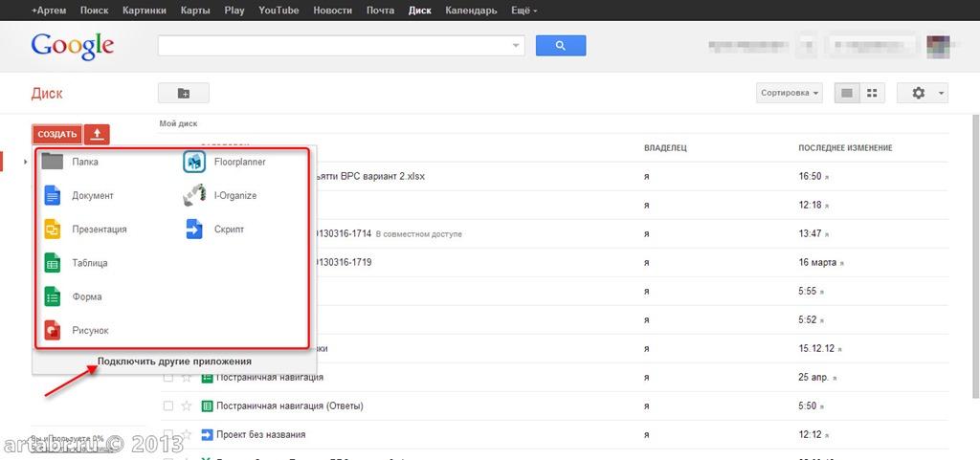Screen dimensions: 980x460
Task: Tick the checkbox for Постраничная навигация
Action: pyautogui.click(x=168, y=378)
